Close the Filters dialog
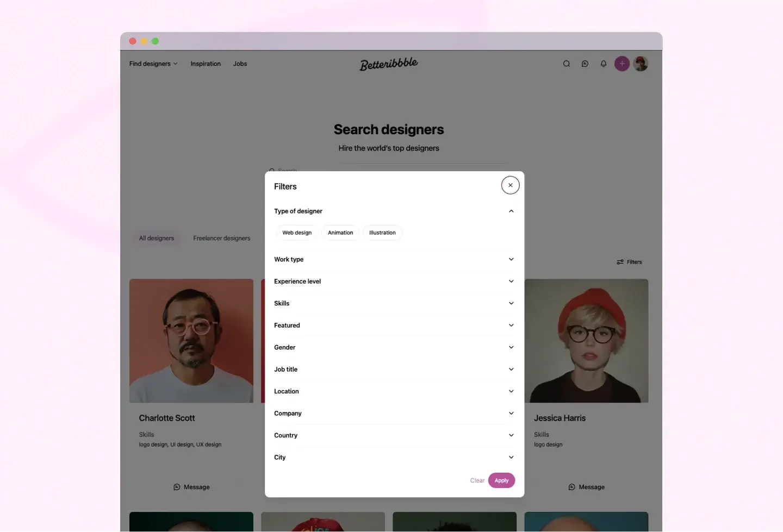 [510, 185]
